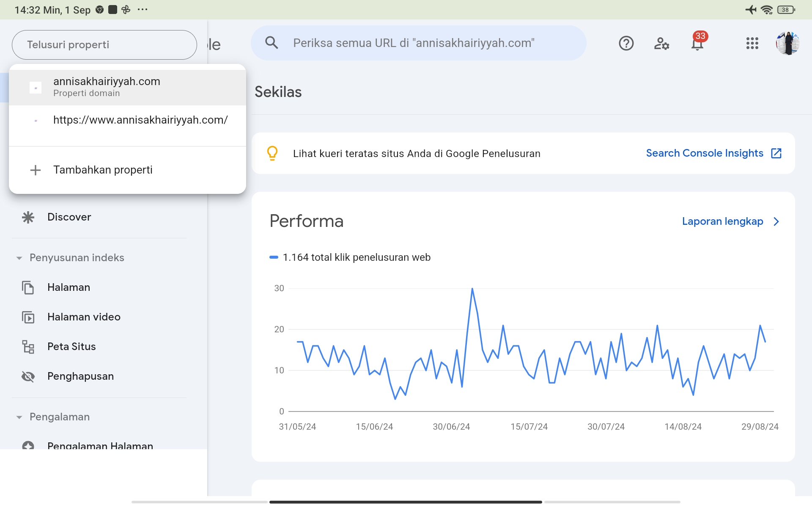Tap the three-dots status bar overflow
The height and width of the screenshot is (508, 812).
click(x=143, y=10)
